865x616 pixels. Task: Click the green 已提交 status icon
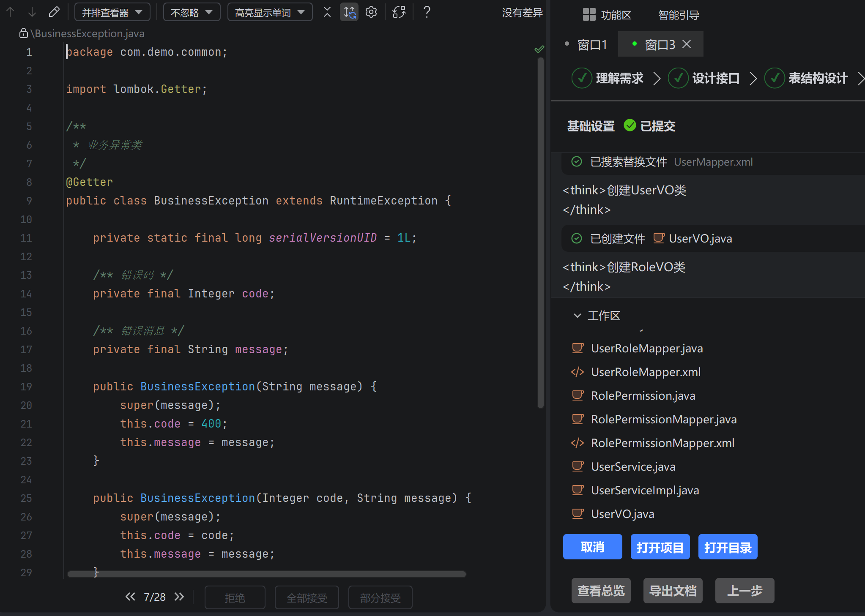630,125
